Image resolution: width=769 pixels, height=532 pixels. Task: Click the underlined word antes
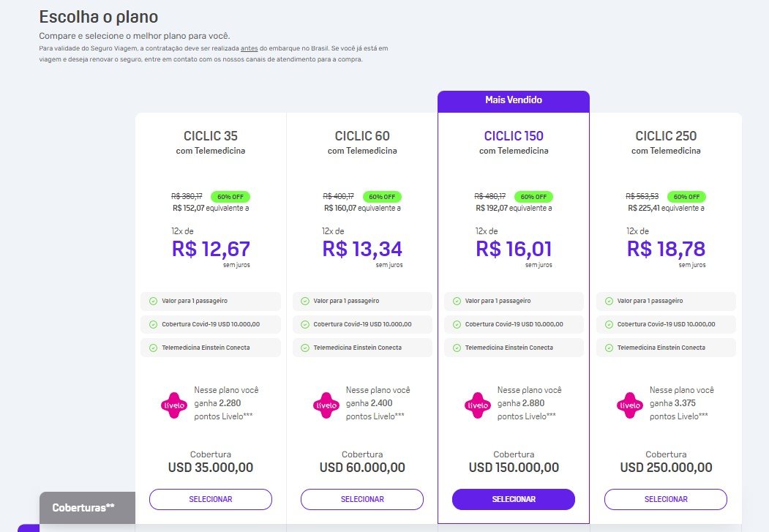pos(250,48)
